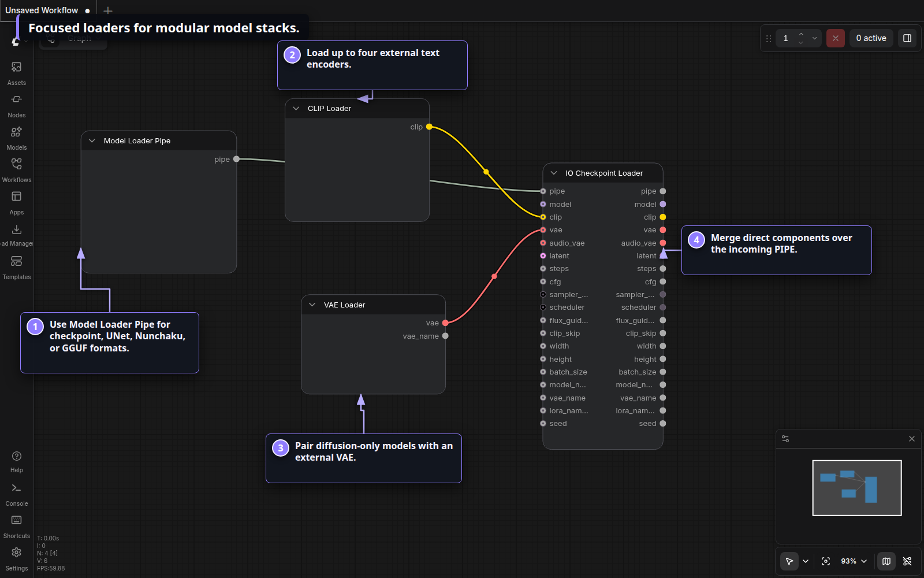The image size is (924, 578).
Task: Click the scheduler input port
Action: tap(543, 307)
